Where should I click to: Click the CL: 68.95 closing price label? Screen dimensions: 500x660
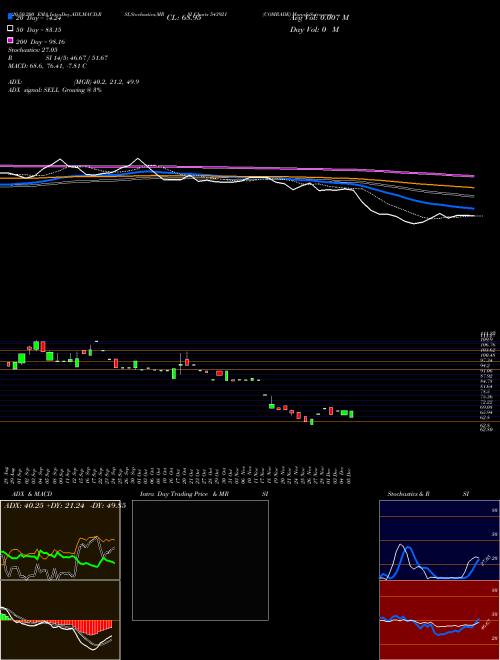pyautogui.click(x=184, y=18)
